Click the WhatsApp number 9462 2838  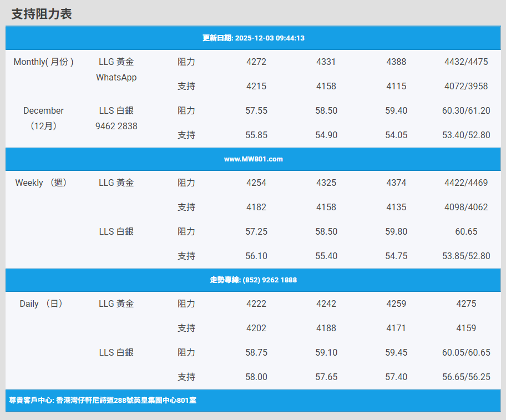116,126
